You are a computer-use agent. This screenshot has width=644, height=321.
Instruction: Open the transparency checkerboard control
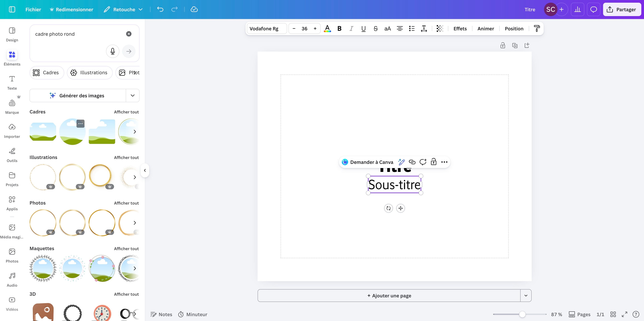point(440,28)
